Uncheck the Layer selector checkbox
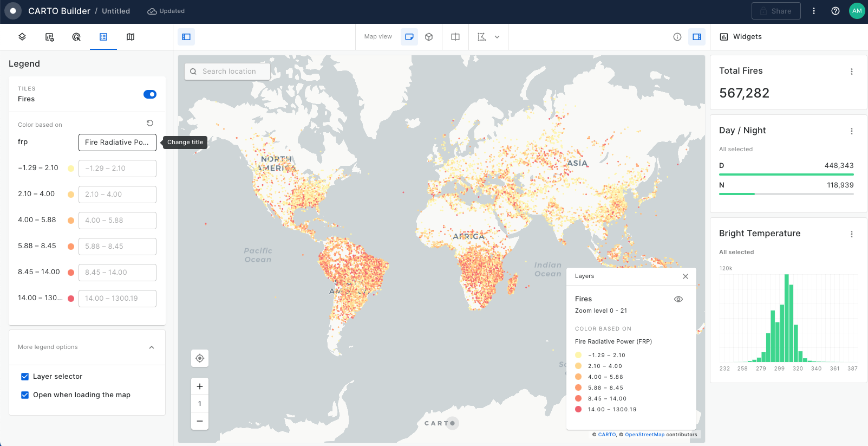This screenshot has height=446, width=868. tap(25, 377)
